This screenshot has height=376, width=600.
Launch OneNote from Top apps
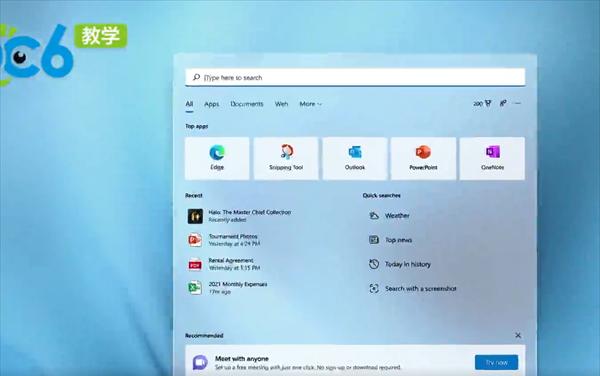(x=492, y=158)
